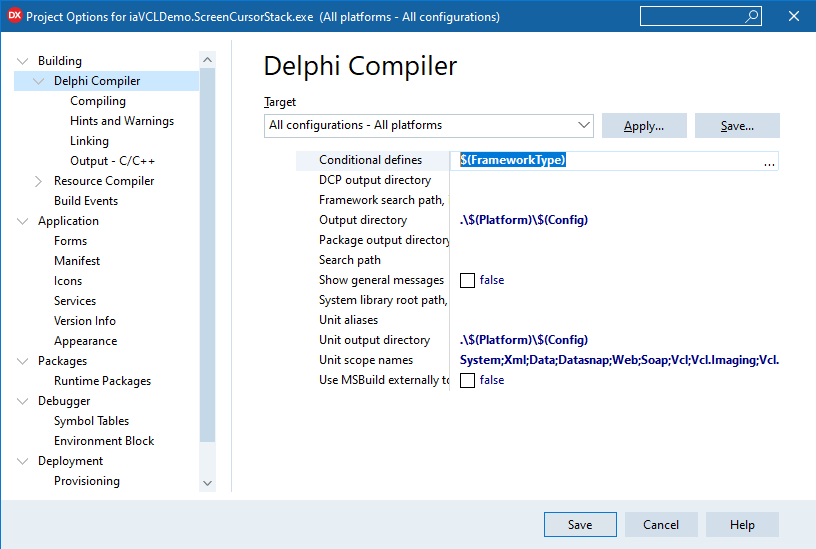
Task: Close the Project Options dialog
Action: click(794, 16)
